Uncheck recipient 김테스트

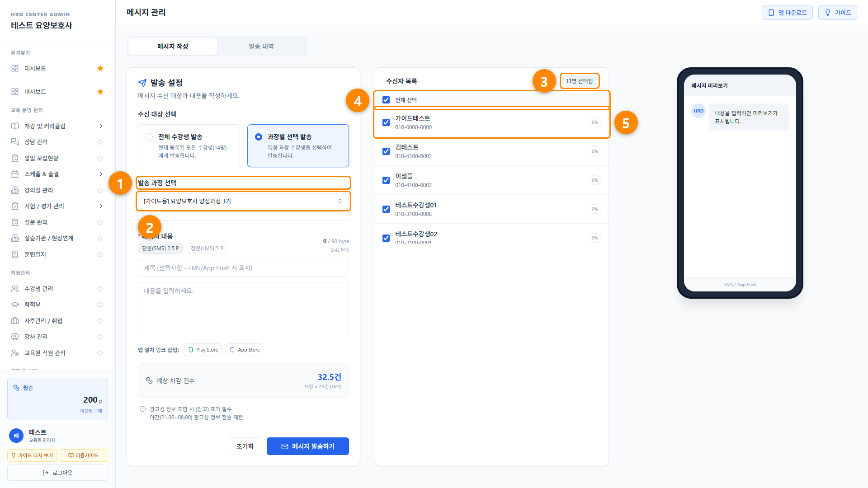tap(386, 151)
